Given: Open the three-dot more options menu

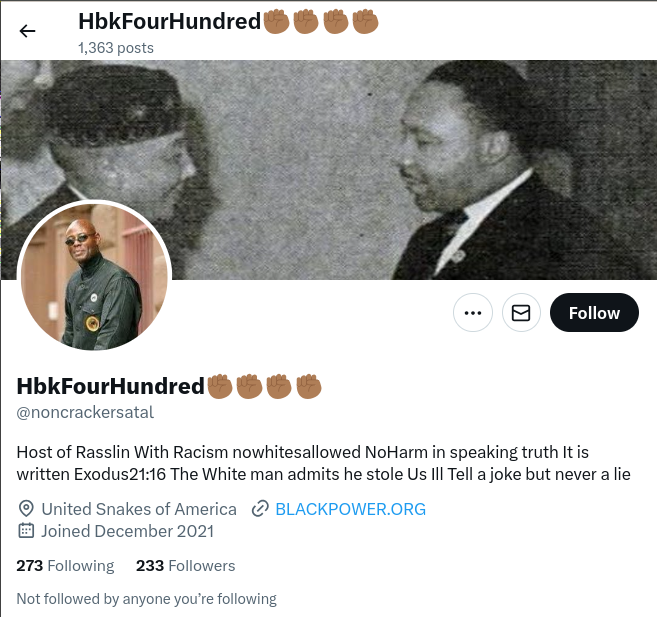Looking at the screenshot, I should pyautogui.click(x=473, y=313).
